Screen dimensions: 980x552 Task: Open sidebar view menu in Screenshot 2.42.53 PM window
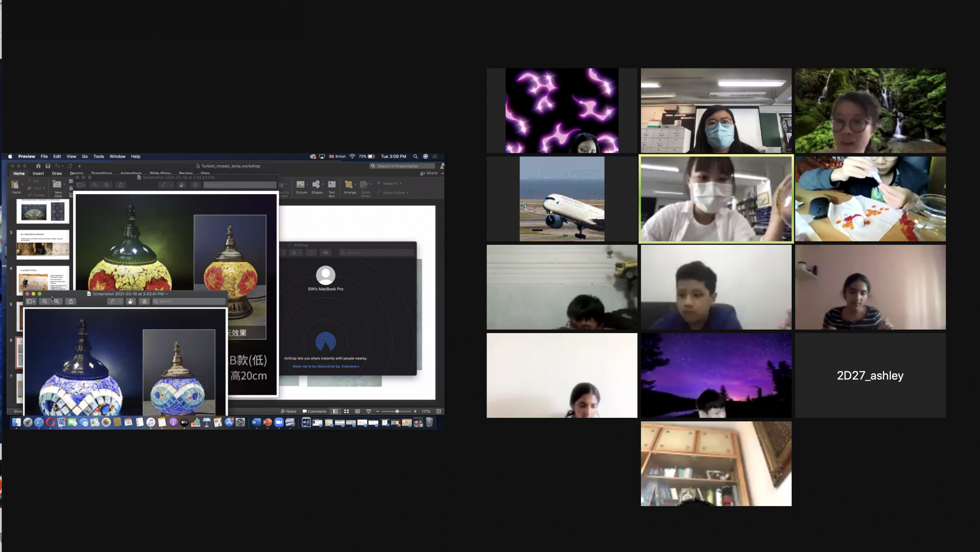click(81, 185)
